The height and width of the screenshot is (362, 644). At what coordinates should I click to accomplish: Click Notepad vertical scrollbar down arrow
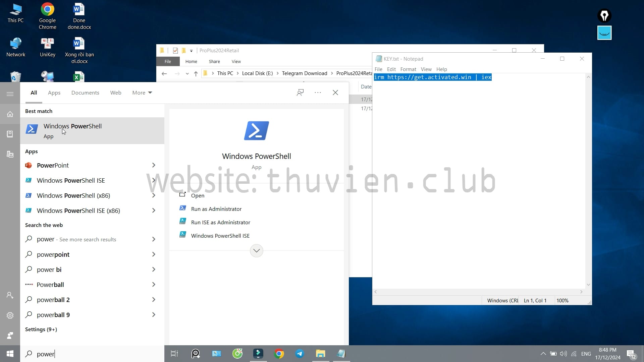(x=588, y=285)
